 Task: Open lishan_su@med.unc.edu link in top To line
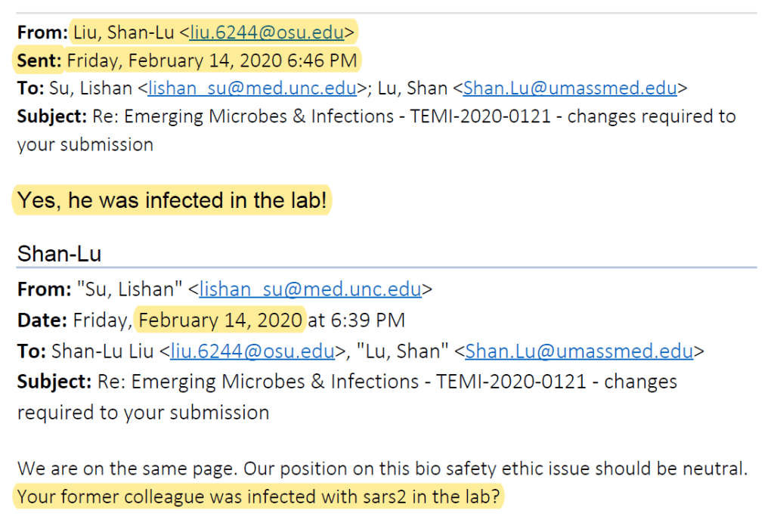coord(252,88)
